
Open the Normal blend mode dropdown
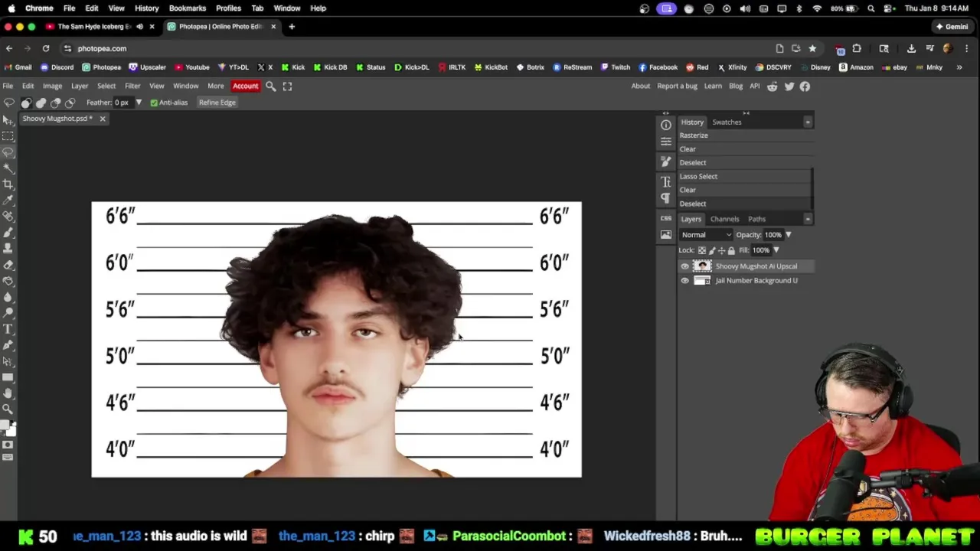[706, 235]
